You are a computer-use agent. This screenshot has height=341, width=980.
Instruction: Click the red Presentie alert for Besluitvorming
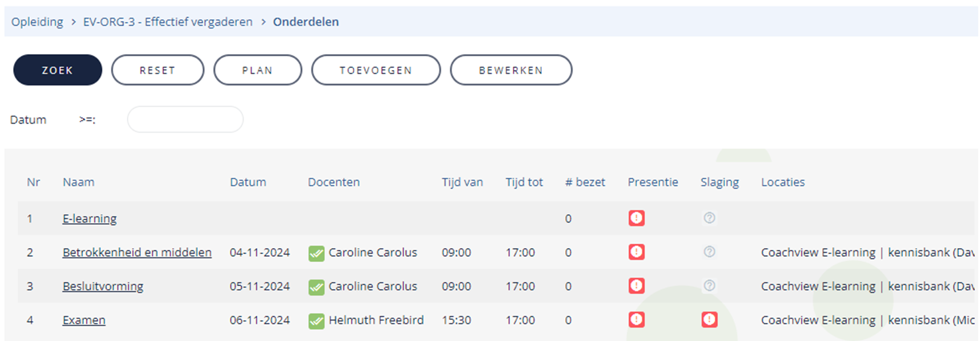(x=636, y=286)
